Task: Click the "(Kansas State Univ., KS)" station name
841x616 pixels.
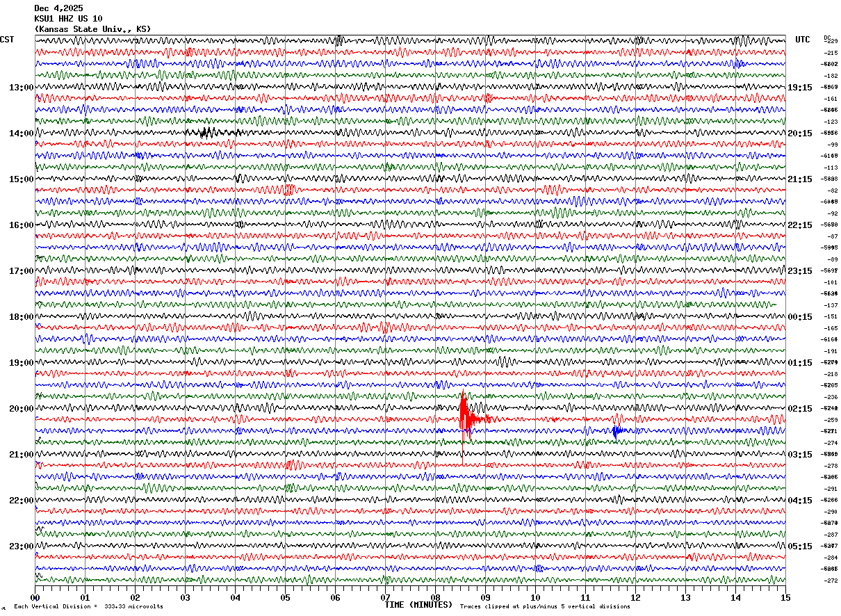Action: (92, 29)
